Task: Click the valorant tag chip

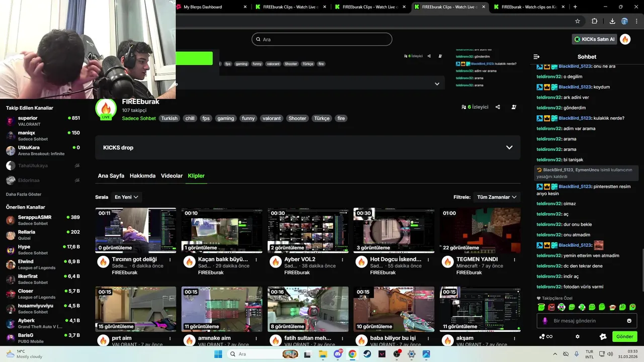Action: coord(272,119)
